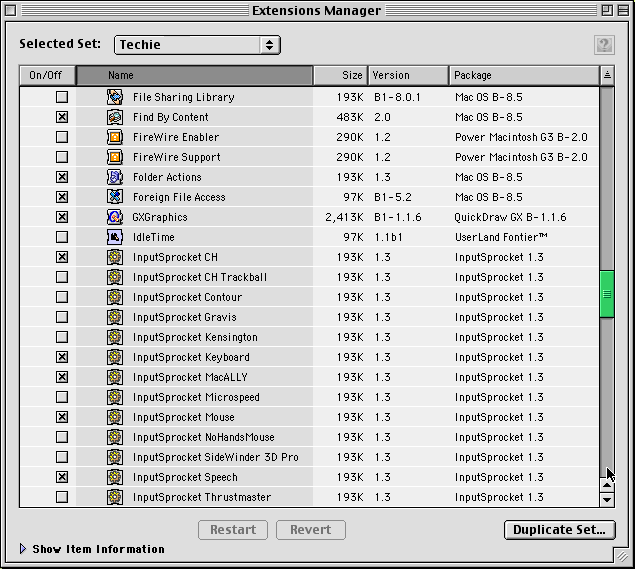The image size is (635, 569).
Task: Click the 483K size value
Action: (x=350, y=117)
